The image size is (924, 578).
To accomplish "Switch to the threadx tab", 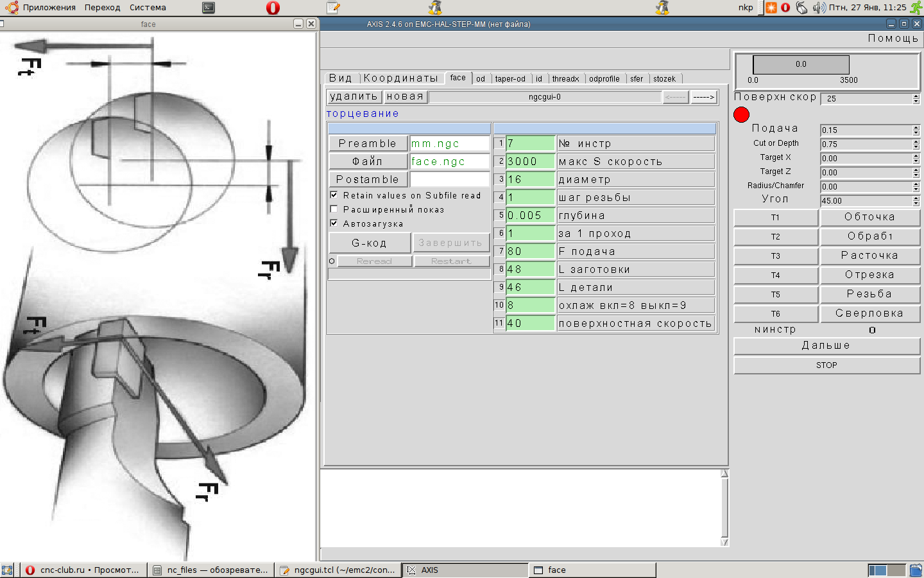I will coord(565,79).
